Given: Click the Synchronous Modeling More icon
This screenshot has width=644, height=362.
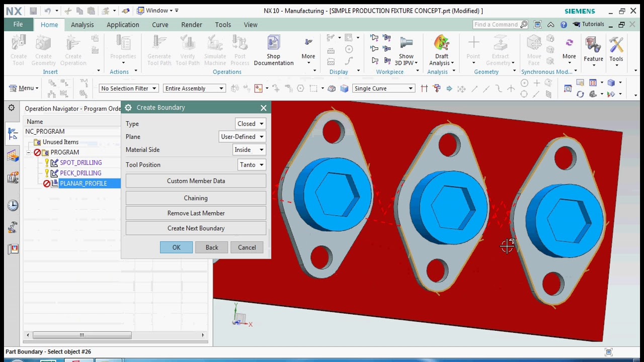Looking at the screenshot, I should [x=569, y=49].
